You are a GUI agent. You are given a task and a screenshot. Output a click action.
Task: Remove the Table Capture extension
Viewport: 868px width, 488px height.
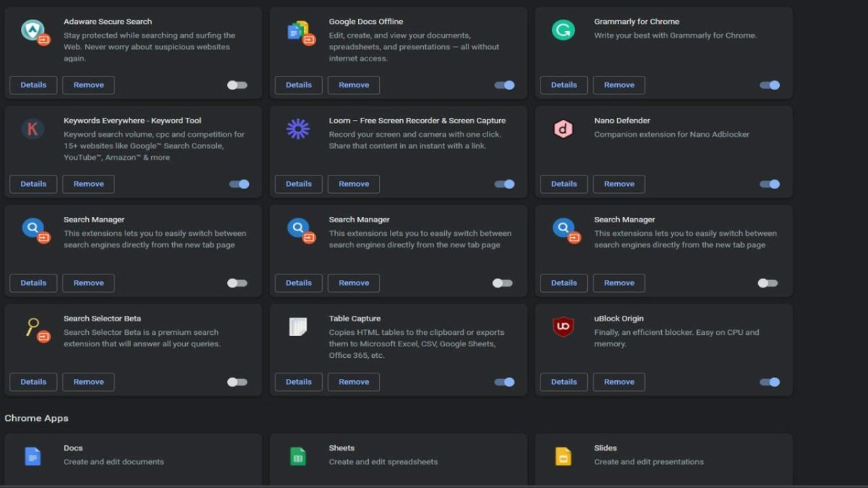tap(353, 382)
